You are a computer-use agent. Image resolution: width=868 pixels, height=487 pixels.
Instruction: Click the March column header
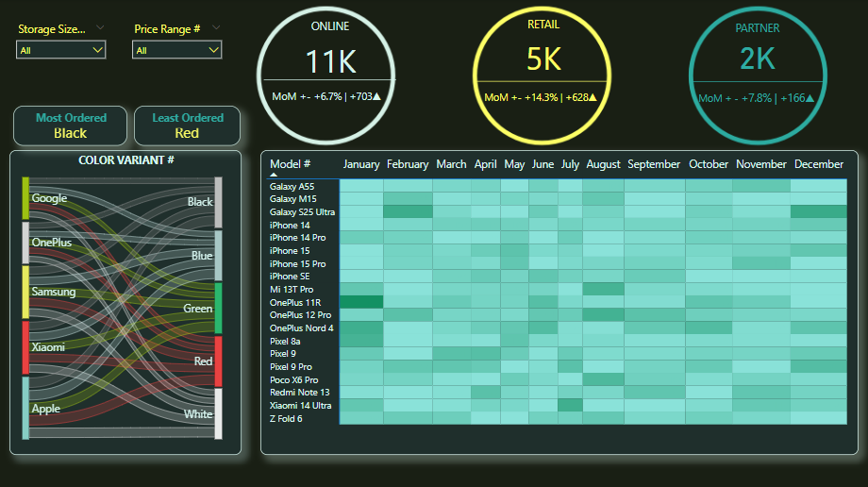pyautogui.click(x=451, y=164)
